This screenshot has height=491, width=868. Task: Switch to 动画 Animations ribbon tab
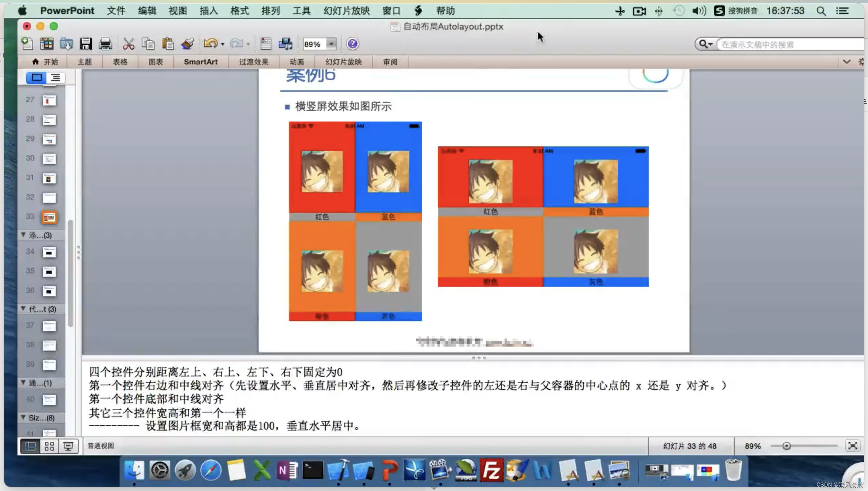click(297, 62)
